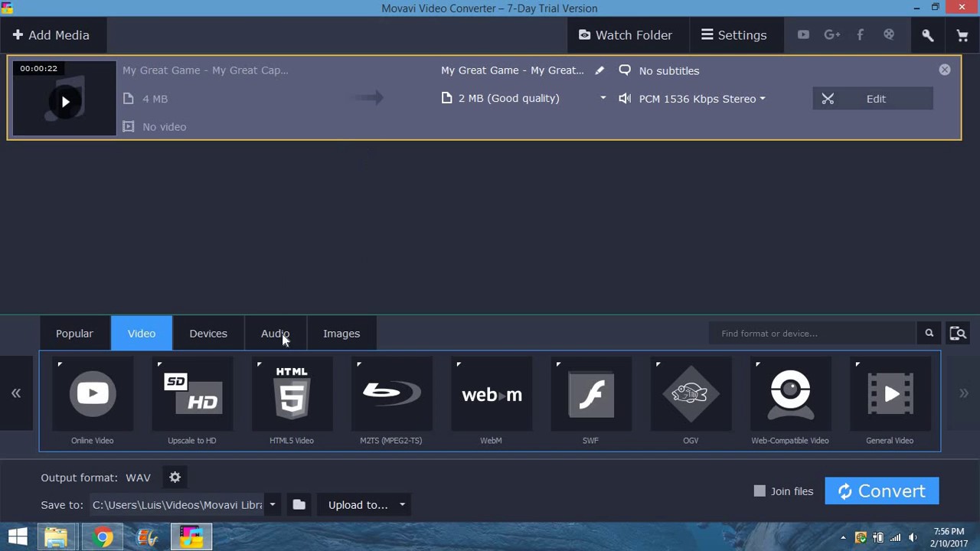The image size is (980, 551).
Task: Enable the Join files checkbox
Action: 759,491
